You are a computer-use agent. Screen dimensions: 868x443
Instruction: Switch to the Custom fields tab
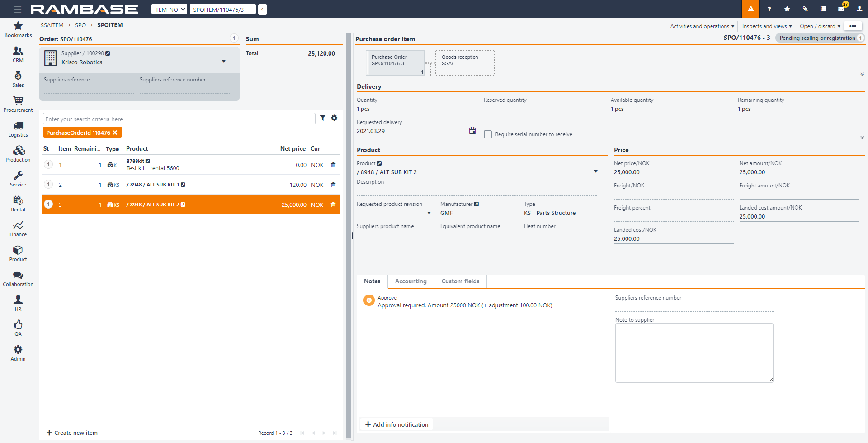[460, 281]
